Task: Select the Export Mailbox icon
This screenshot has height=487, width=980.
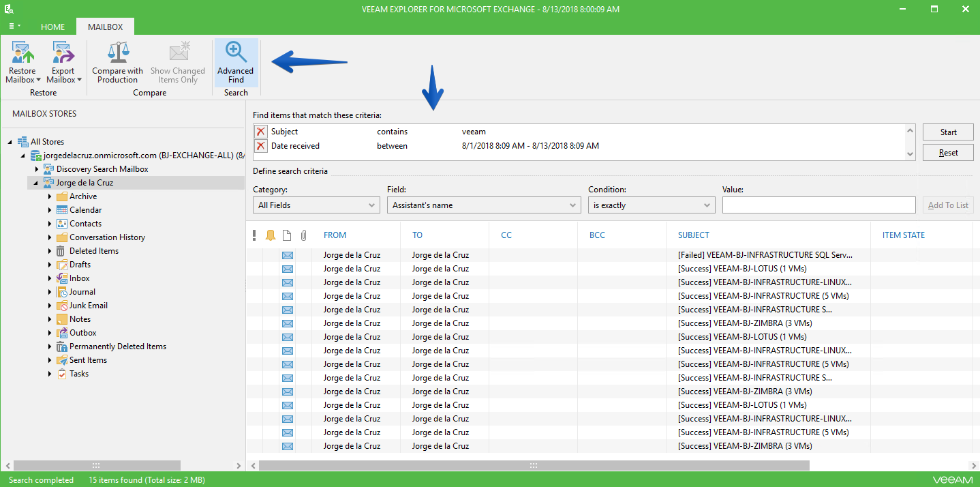Action: click(x=64, y=52)
